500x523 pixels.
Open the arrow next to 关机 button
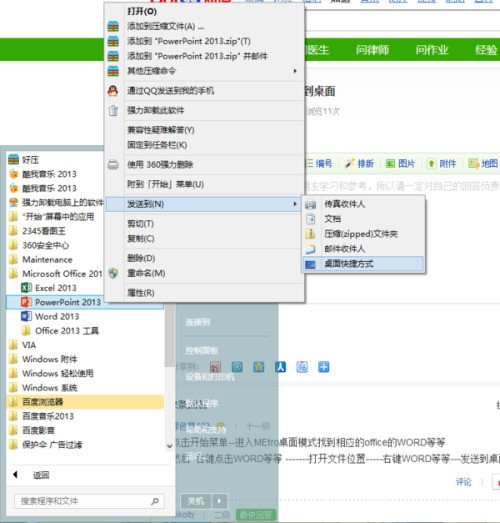219,501
